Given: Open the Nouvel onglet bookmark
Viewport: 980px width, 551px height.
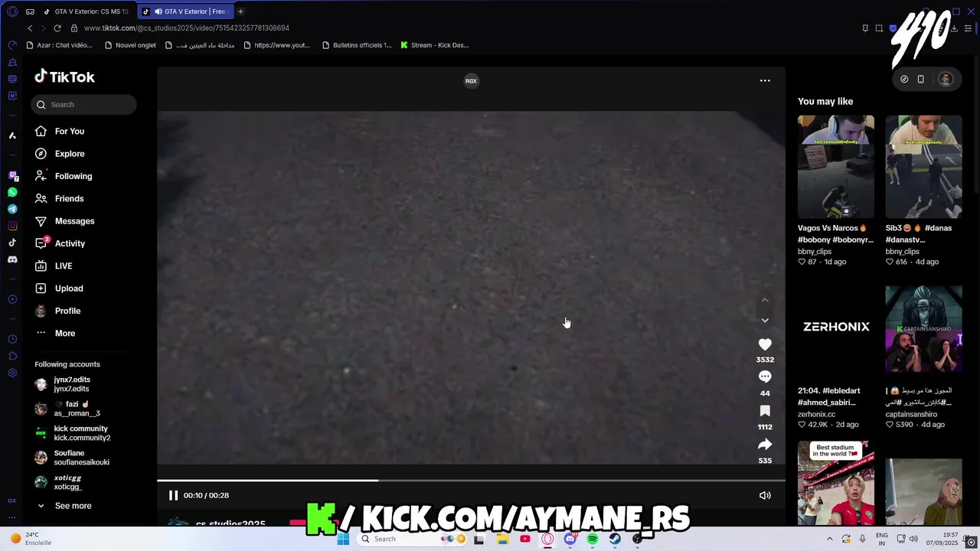Looking at the screenshot, I should click(x=130, y=45).
